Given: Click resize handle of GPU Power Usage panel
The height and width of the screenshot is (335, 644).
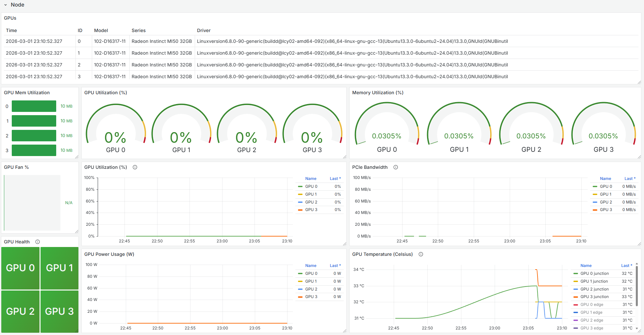Looking at the screenshot, I should click(344, 331).
